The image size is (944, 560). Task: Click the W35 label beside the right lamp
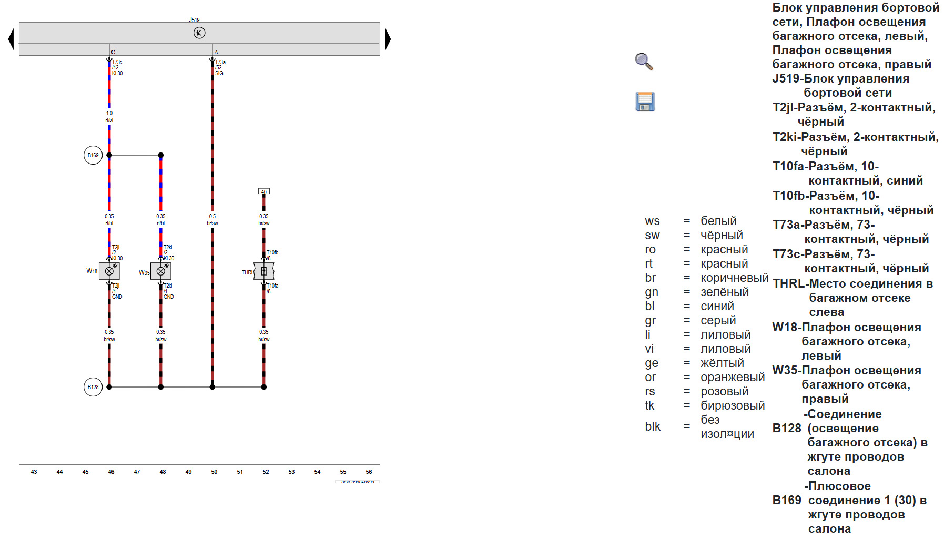[x=144, y=273]
